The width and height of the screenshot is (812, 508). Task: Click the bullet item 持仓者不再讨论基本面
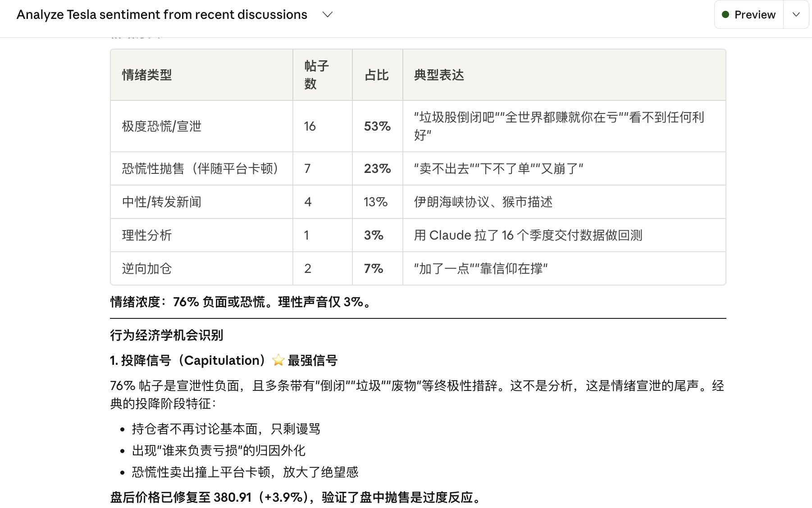(226, 429)
